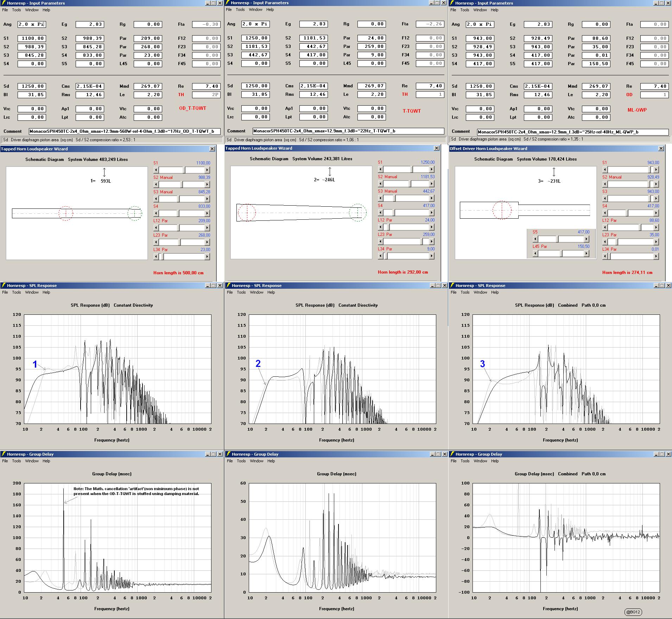Screen dimensions: 672x619
Task: Open Help menu in the left SPL Response window
Action: click(46, 292)
